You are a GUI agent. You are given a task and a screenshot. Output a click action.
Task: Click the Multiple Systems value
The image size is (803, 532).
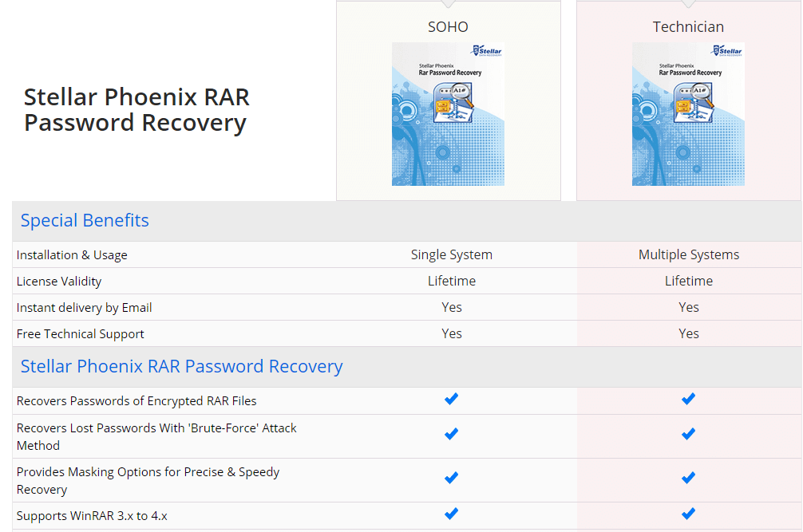click(x=689, y=254)
